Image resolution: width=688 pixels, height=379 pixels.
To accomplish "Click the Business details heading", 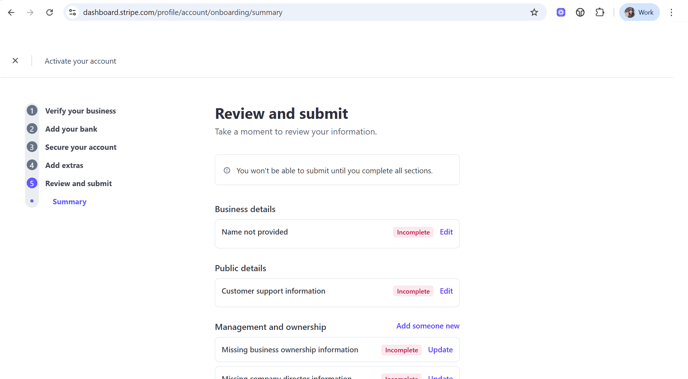I will click(x=245, y=209).
